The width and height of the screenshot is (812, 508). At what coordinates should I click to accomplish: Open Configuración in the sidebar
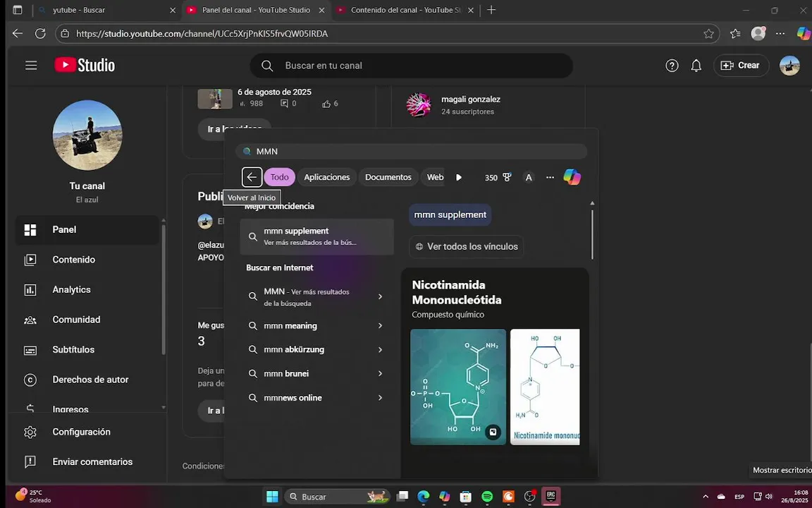point(87,432)
